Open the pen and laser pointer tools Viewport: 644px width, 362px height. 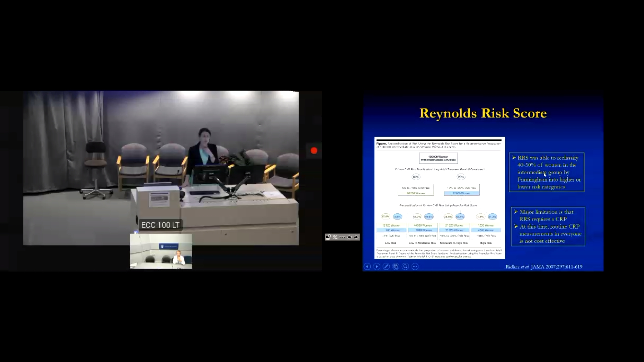pyautogui.click(x=386, y=267)
